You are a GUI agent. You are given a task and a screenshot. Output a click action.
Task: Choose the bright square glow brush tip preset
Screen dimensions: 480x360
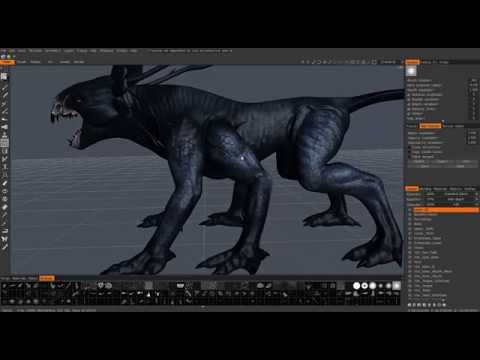396,285
